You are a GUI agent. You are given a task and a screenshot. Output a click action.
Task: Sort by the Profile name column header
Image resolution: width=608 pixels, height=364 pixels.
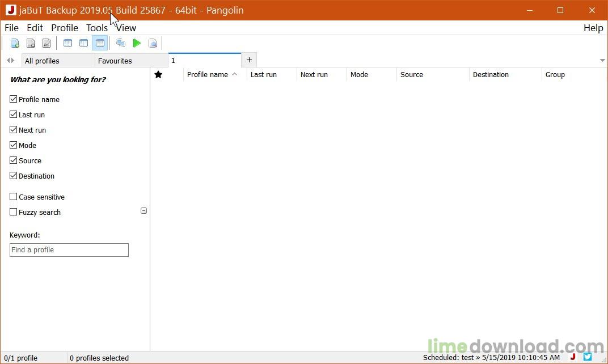(208, 75)
